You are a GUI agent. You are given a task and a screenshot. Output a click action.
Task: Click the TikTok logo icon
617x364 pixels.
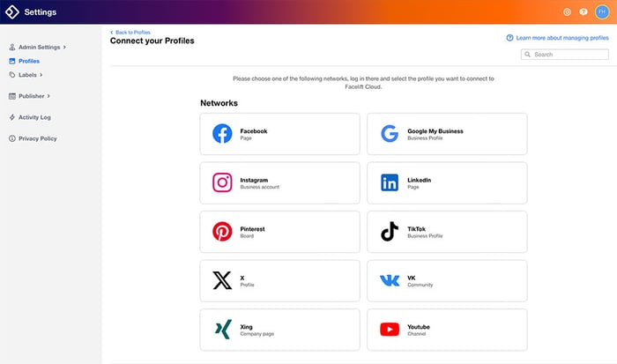pos(390,232)
